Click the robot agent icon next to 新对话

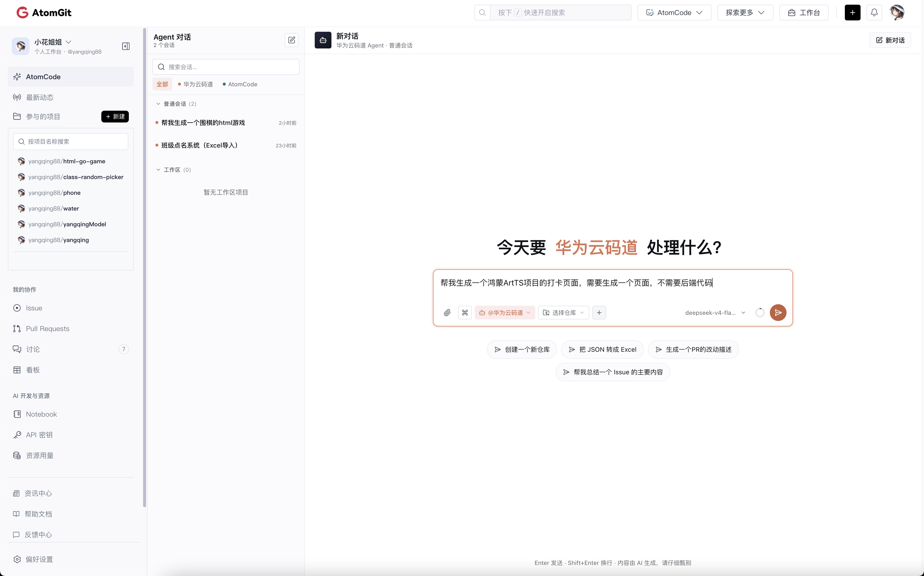(323, 40)
